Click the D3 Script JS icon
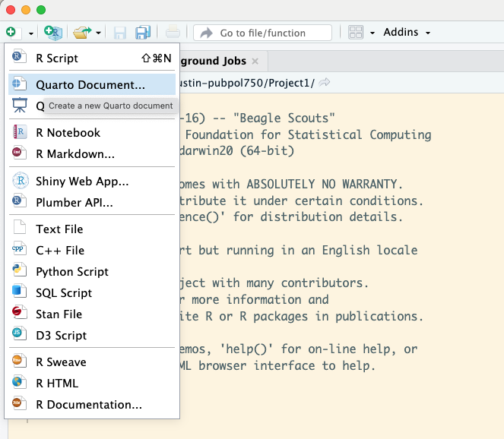The image size is (504, 439). [x=19, y=333]
